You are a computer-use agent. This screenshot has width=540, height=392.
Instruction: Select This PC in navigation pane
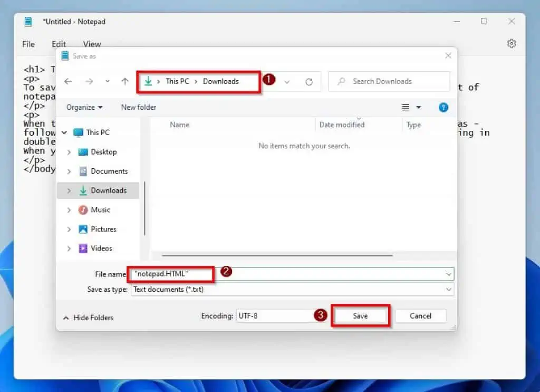(98, 132)
